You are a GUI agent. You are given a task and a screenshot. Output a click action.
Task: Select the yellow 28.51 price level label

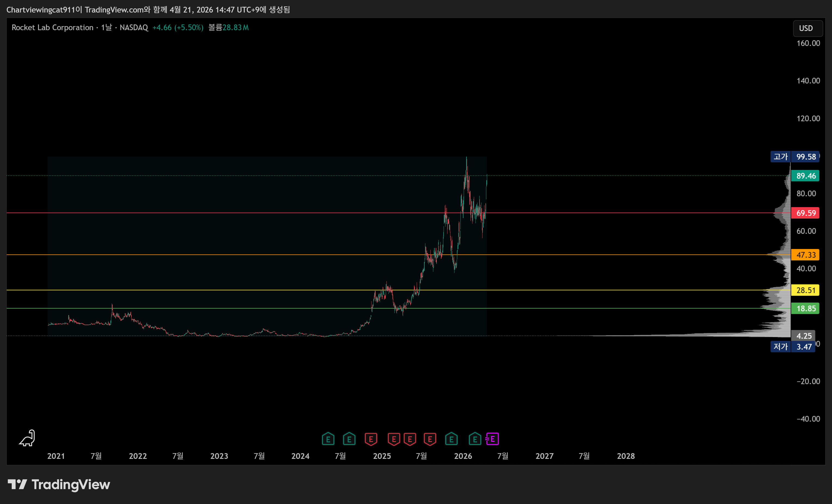coord(805,290)
